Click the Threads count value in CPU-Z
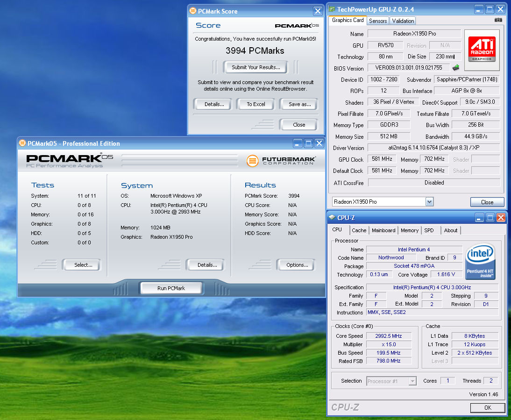 (491, 381)
